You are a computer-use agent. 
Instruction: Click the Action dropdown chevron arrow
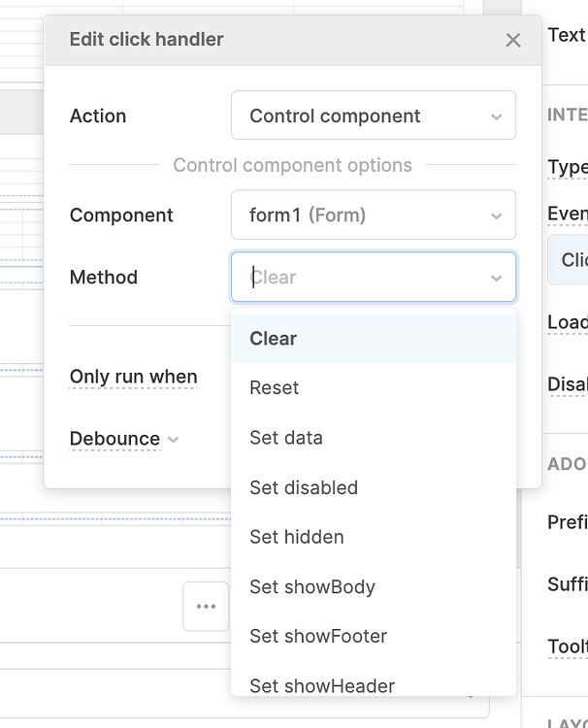(497, 117)
